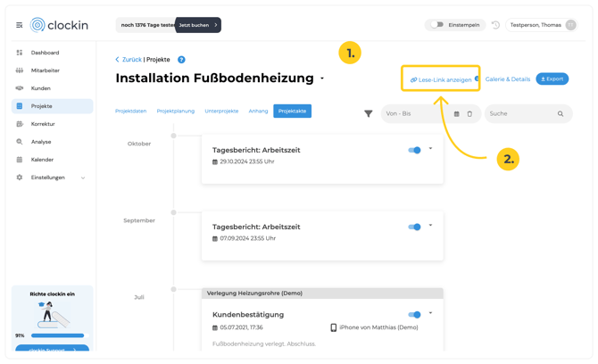This screenshot has height=364, width=598.
Task: Click the September timeline marker dot
Action: [x=173, y=212]
